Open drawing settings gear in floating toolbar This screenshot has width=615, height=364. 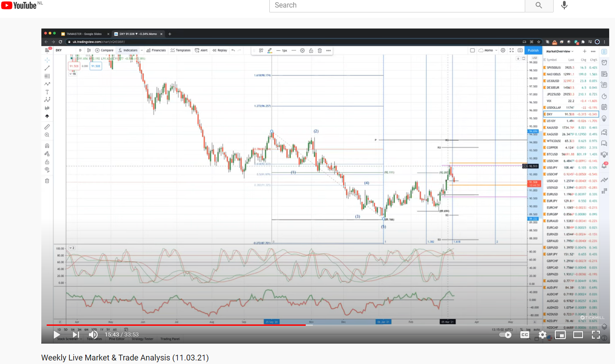pos(303,50)
